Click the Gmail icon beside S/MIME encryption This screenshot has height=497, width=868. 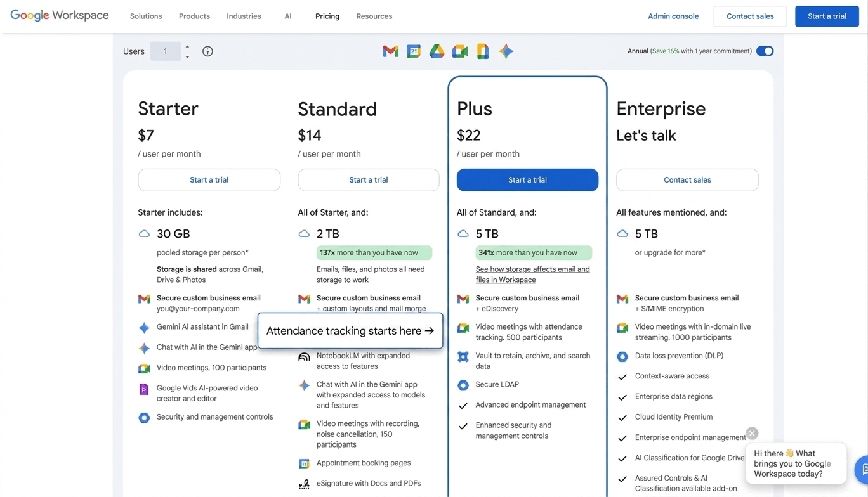pos(622,299)
